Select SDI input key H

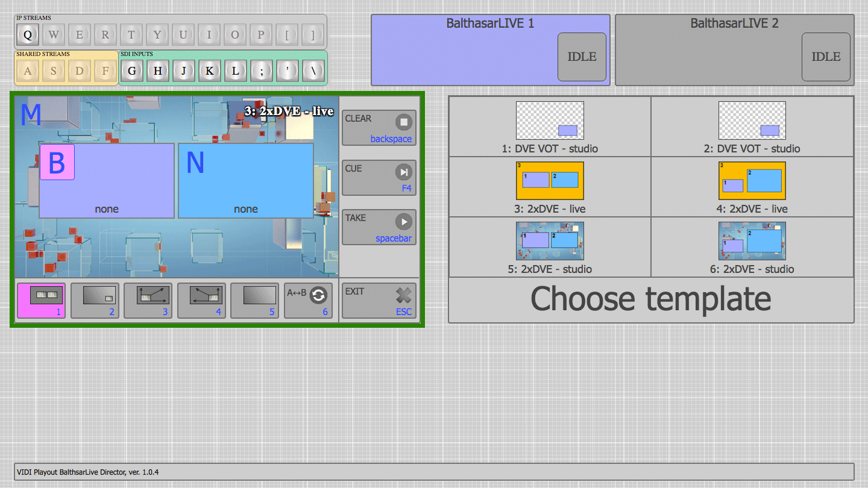158,71
